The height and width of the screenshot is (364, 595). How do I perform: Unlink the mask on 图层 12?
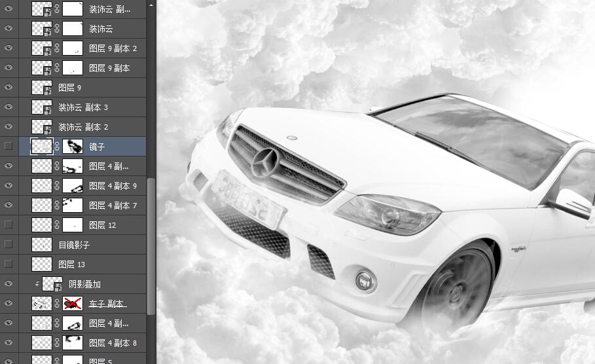point(57,225)
